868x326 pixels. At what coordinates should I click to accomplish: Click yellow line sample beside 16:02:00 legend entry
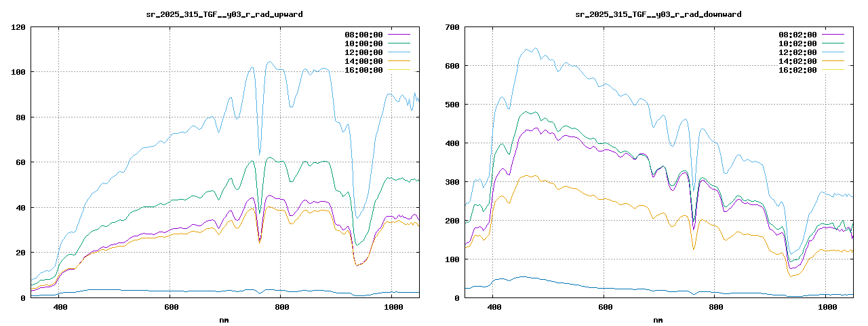click(833, 69)
